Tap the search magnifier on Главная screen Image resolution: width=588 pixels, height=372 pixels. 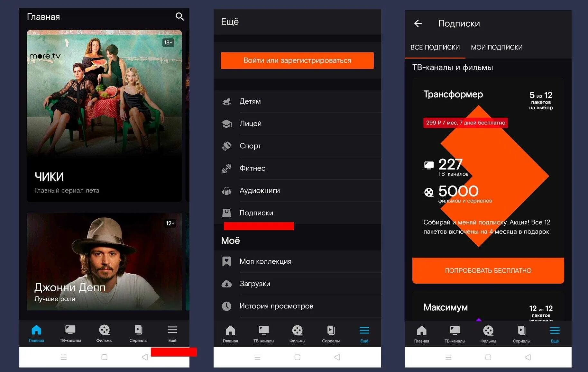click(x=179, y=17)
